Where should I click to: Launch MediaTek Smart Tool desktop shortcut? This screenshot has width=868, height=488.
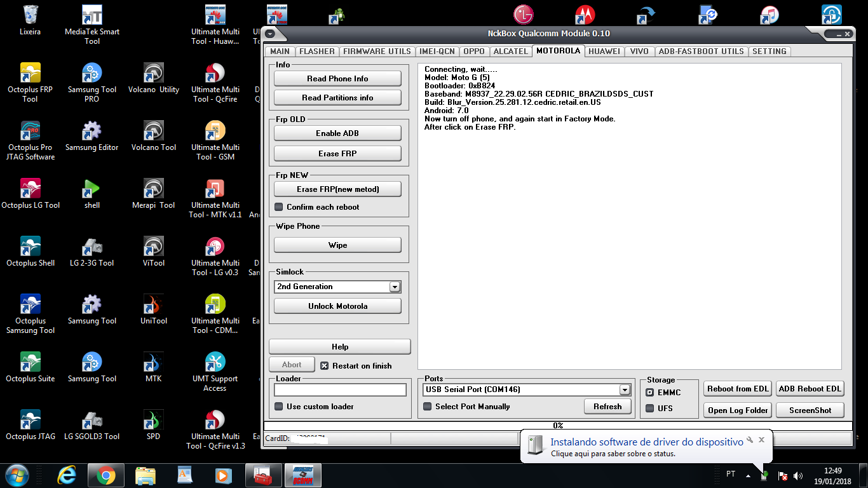click(92, 25)
